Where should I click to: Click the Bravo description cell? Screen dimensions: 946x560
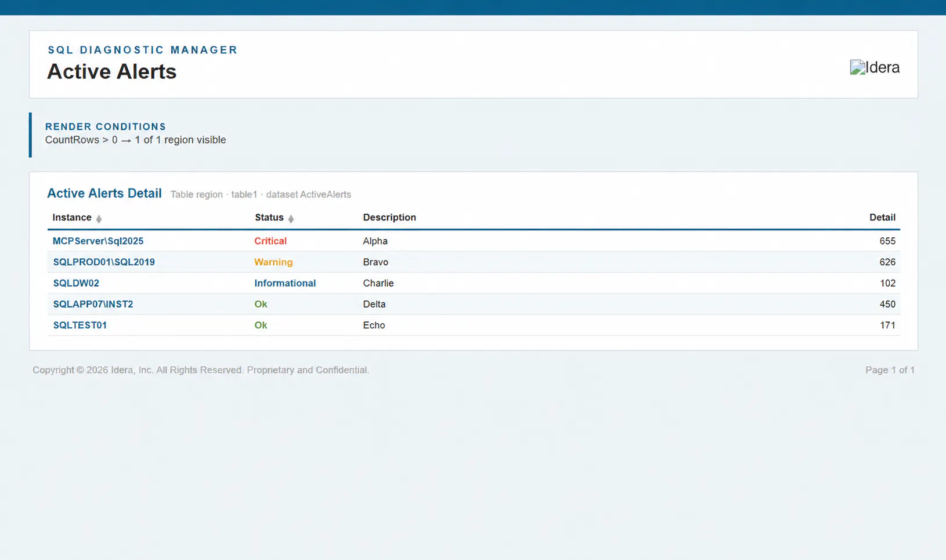point(375,262)
